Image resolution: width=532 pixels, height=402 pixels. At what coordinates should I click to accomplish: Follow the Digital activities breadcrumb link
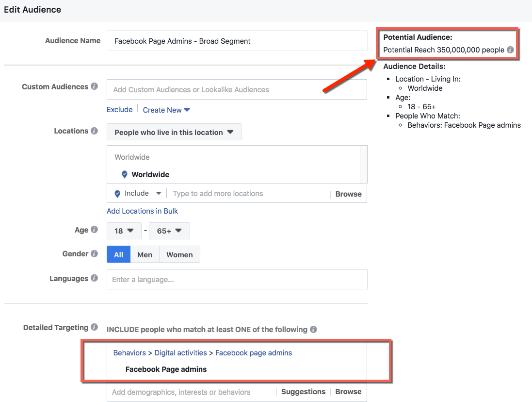pos(180,353)
